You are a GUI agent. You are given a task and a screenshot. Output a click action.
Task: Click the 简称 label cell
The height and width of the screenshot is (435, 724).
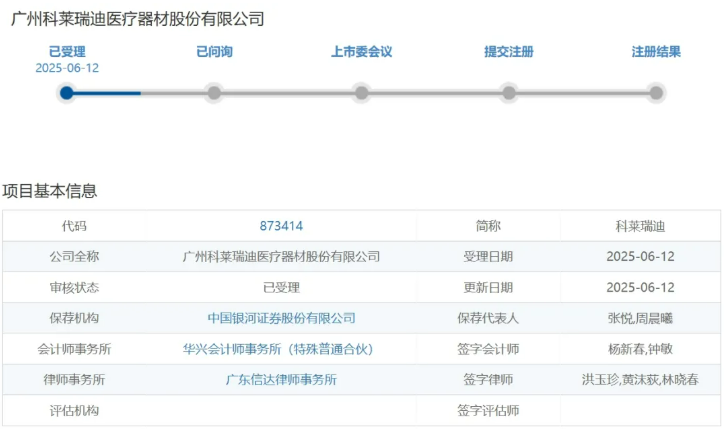pos(488,226)
